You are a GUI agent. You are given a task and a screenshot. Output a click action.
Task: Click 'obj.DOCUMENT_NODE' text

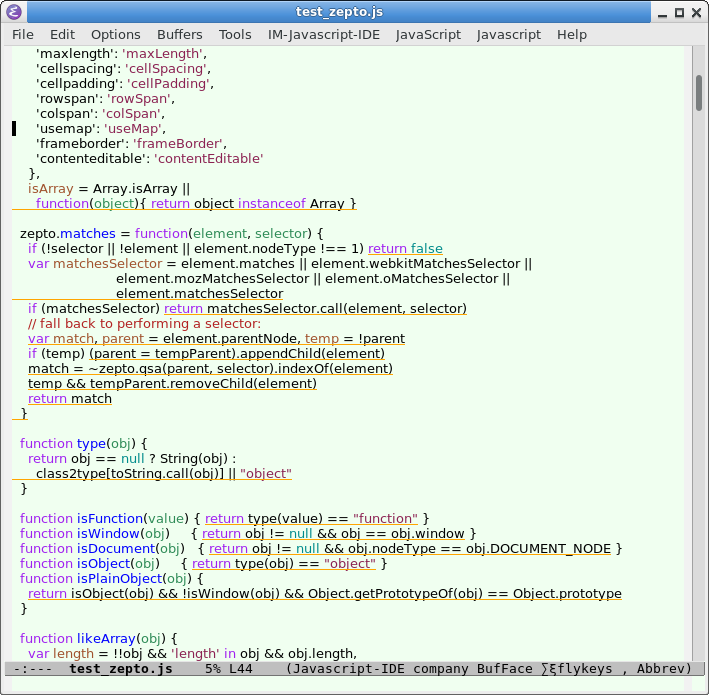click(x=539, y=548)
